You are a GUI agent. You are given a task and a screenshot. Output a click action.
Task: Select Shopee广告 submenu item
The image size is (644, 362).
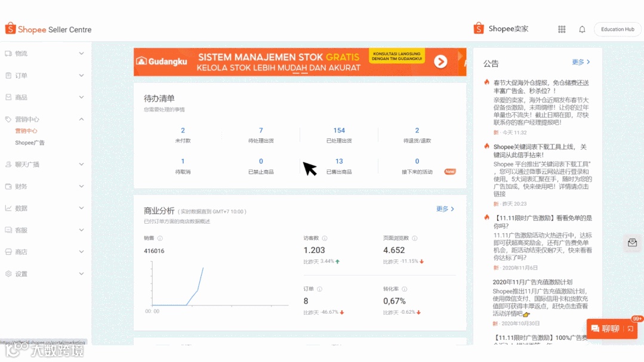[x=30, y=143]
